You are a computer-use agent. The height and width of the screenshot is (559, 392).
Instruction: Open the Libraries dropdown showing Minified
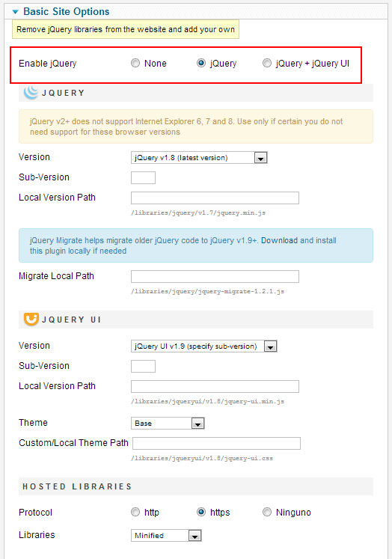(166, 536)
